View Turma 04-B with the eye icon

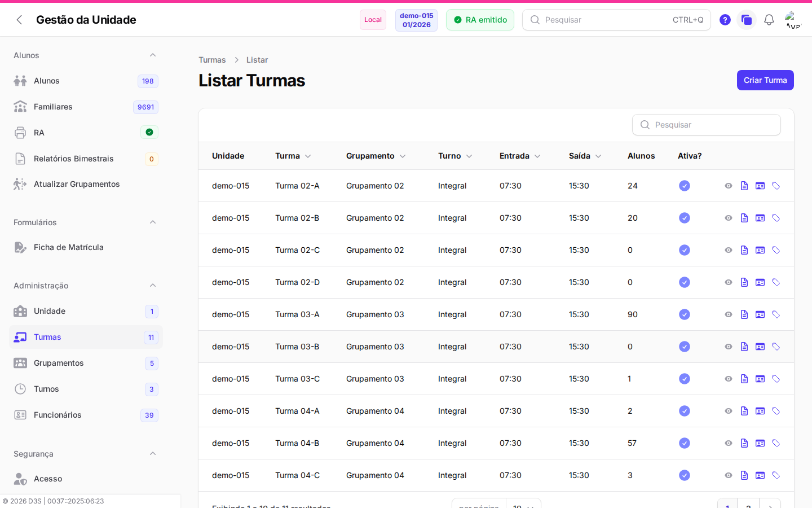(x=729, y=443)
